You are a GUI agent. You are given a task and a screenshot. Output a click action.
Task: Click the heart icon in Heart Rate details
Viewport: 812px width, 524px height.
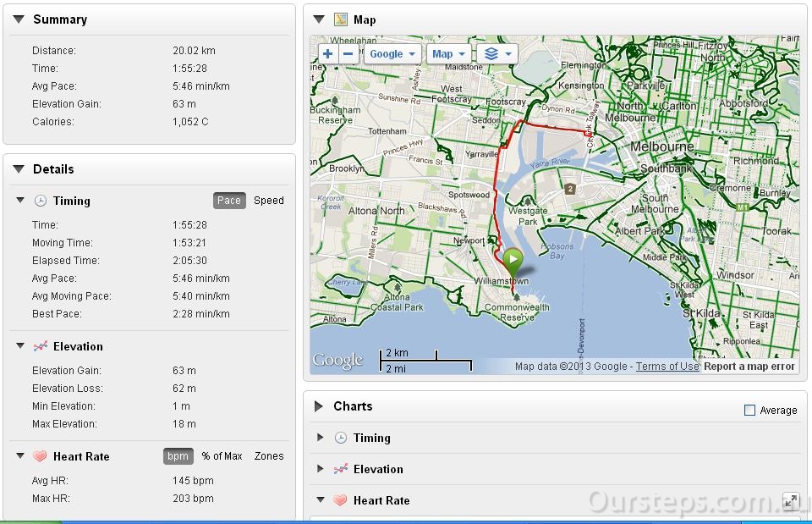pos(40,456)
